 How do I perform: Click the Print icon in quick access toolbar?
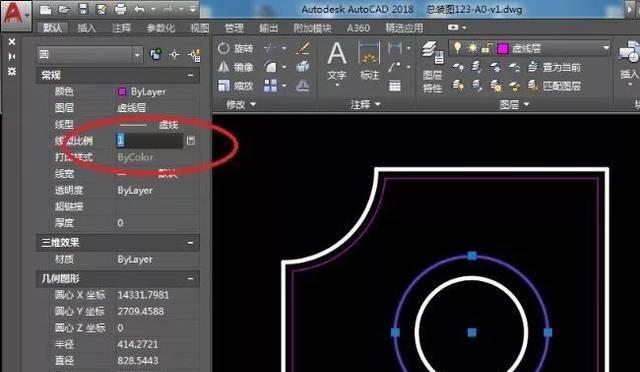[120, 9]
